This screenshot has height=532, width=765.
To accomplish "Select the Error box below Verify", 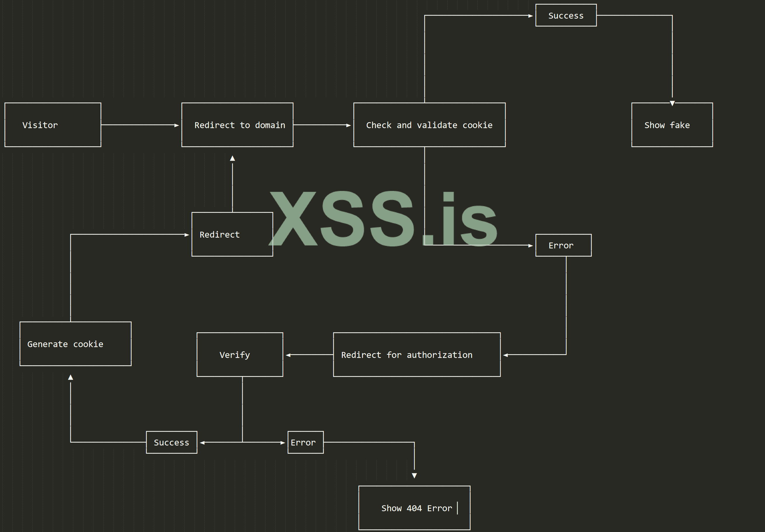I will [x=305, y=442].
